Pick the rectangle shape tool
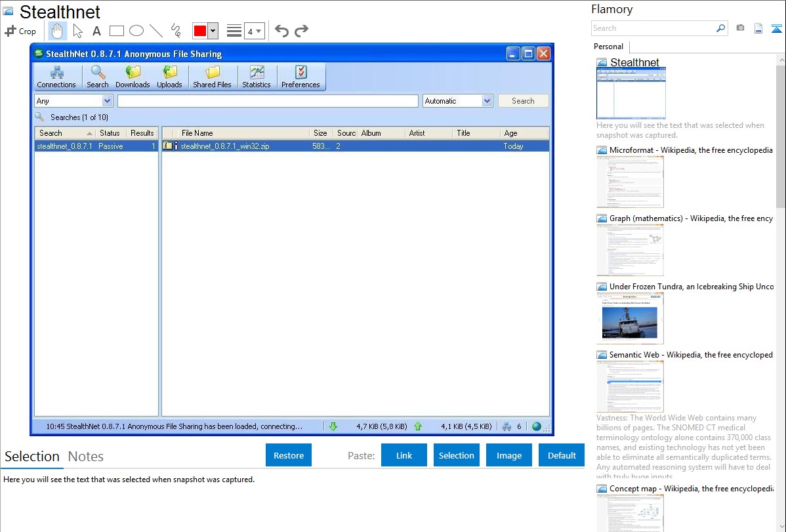 (117, 31)
